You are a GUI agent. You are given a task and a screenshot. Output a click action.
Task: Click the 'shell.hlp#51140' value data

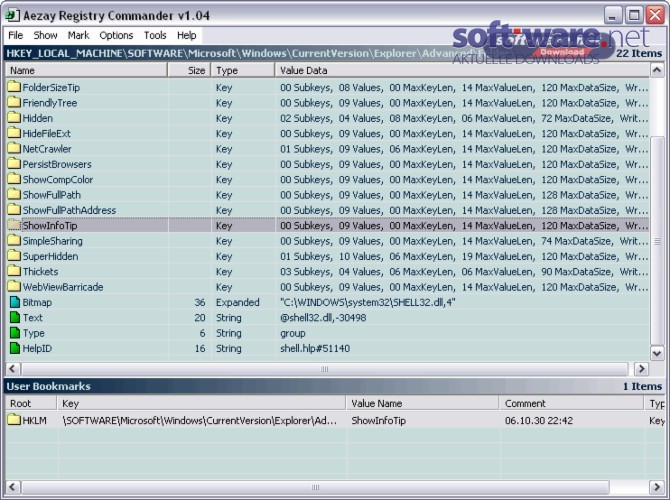[x=315, y=349]
